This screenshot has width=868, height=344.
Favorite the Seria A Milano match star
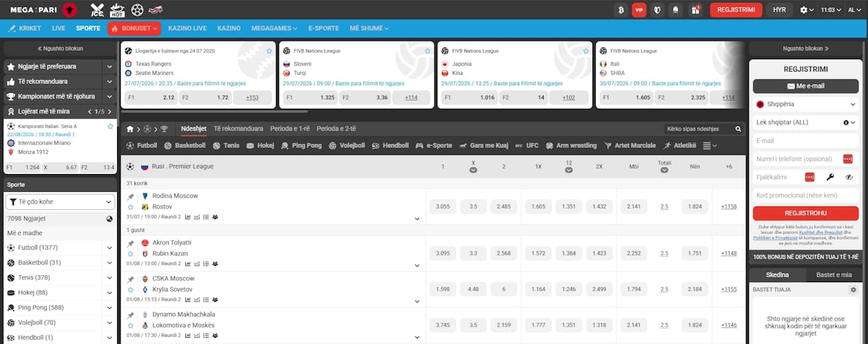click(x=110, y=127)
